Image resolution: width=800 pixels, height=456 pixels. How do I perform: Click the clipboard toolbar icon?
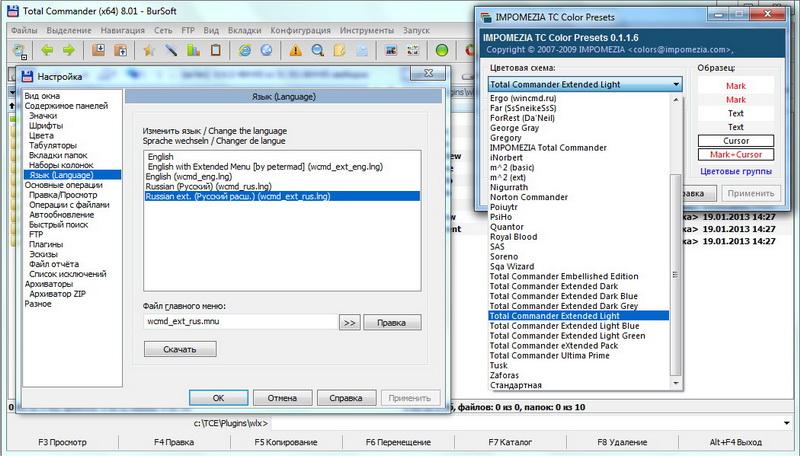(x=216, y=50)
